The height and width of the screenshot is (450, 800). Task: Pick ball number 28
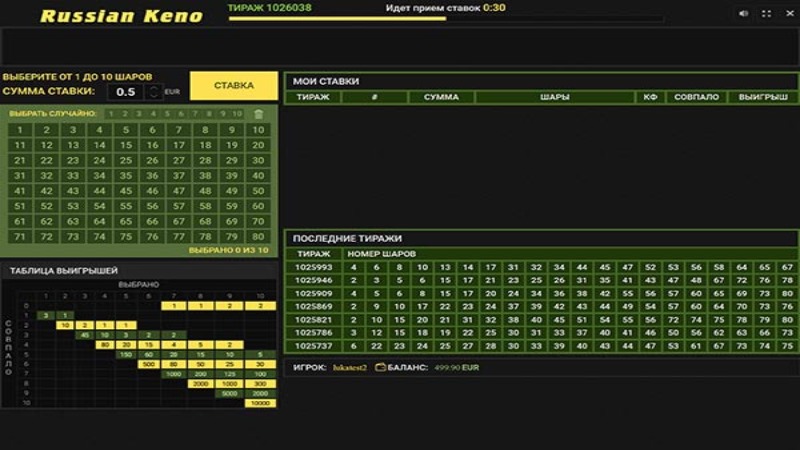pos(205,161)
